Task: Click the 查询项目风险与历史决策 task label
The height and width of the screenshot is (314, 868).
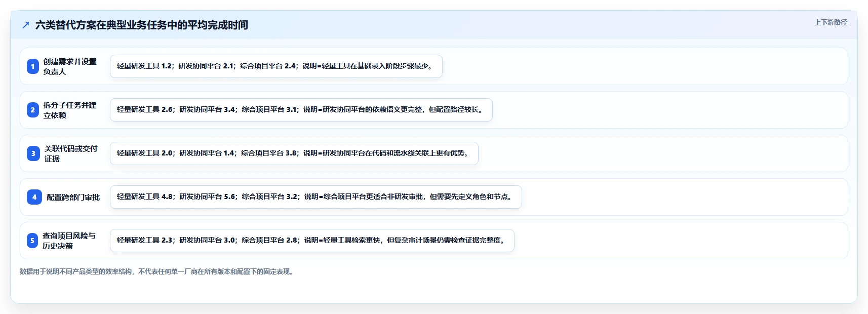Action: click(x=69, y=241)
